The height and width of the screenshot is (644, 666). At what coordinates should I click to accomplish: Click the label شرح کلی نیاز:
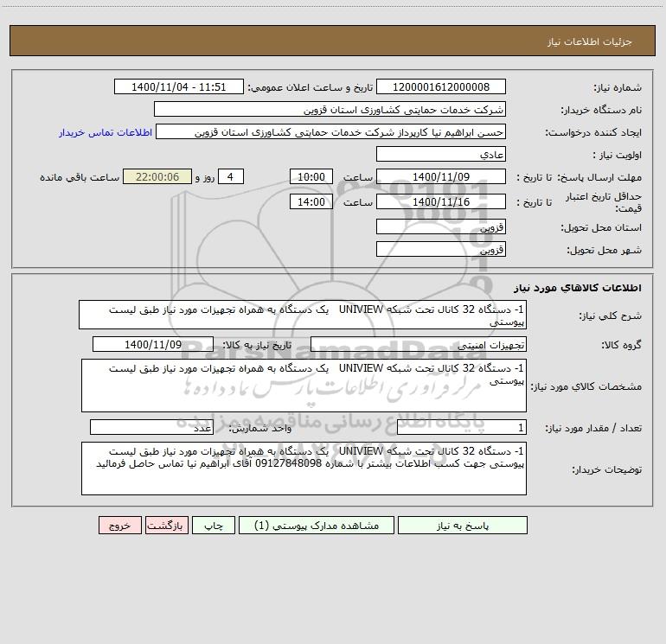pyautogui.click(x=611, y=316)
